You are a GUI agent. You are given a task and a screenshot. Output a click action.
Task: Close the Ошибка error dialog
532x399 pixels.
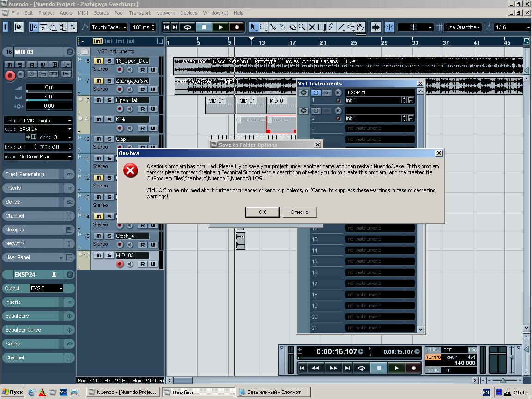tap(439, 153)
